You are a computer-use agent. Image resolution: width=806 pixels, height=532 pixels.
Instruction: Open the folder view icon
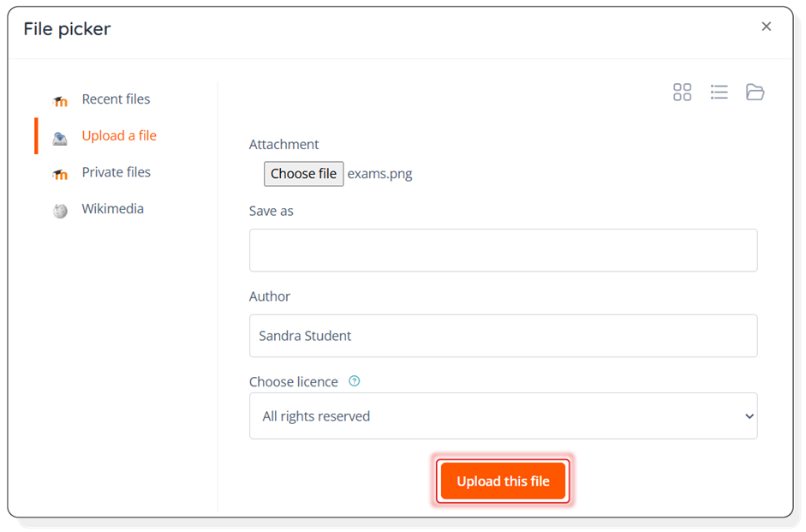tap(755, 92)
